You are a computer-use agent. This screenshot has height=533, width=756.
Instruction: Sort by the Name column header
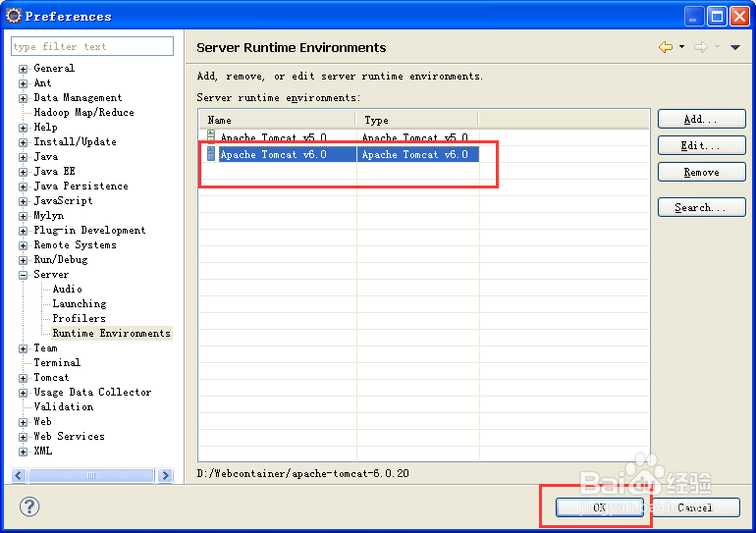click(x=277, y=120)
